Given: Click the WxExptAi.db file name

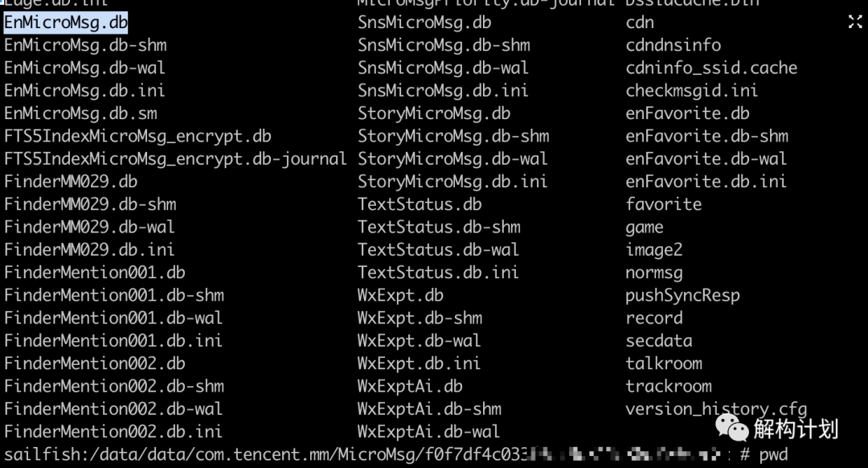Looking at the screenshot, I should [410, 386].
